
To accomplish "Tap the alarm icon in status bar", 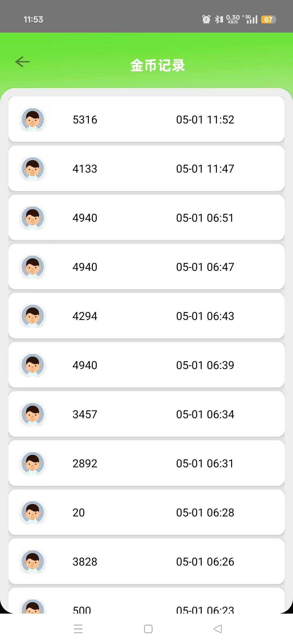I will coord(206,19).
